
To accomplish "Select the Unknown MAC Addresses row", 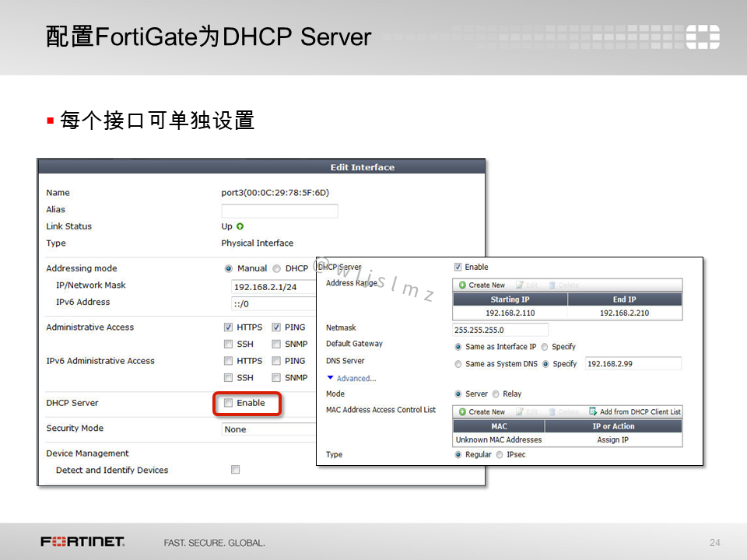I will [x=567, y=439].
